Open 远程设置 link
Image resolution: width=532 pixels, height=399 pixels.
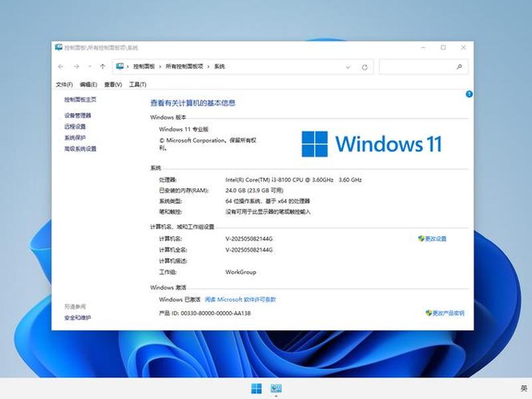point(75,126)
